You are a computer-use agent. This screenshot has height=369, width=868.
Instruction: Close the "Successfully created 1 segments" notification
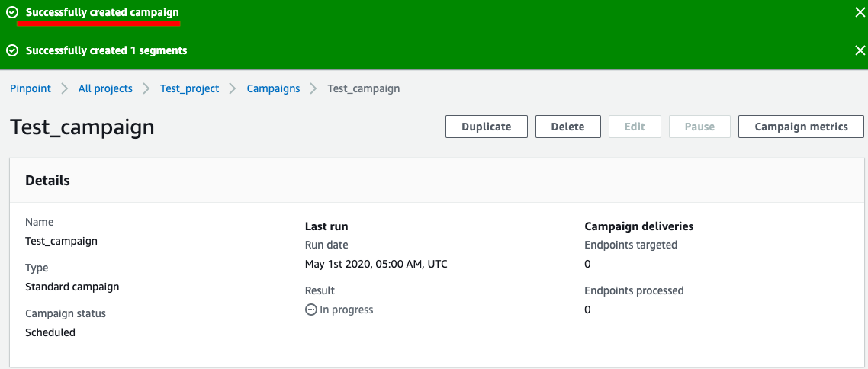pos(860,50)
